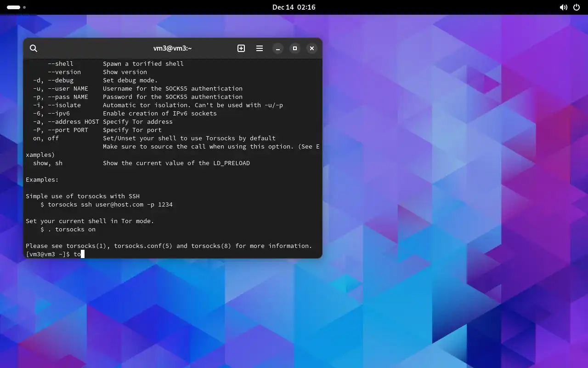This screenshot has height=368, width=588.
Task: Click the '-i, --isolate' option
Action: [57, 105]
